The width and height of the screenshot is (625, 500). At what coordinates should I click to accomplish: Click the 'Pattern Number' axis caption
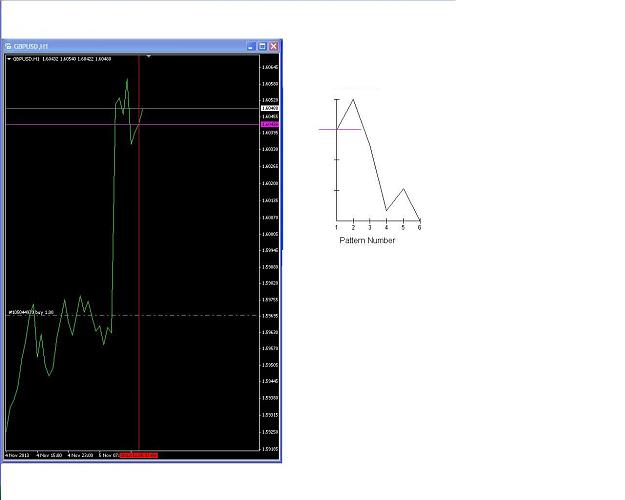coord(367,240)
